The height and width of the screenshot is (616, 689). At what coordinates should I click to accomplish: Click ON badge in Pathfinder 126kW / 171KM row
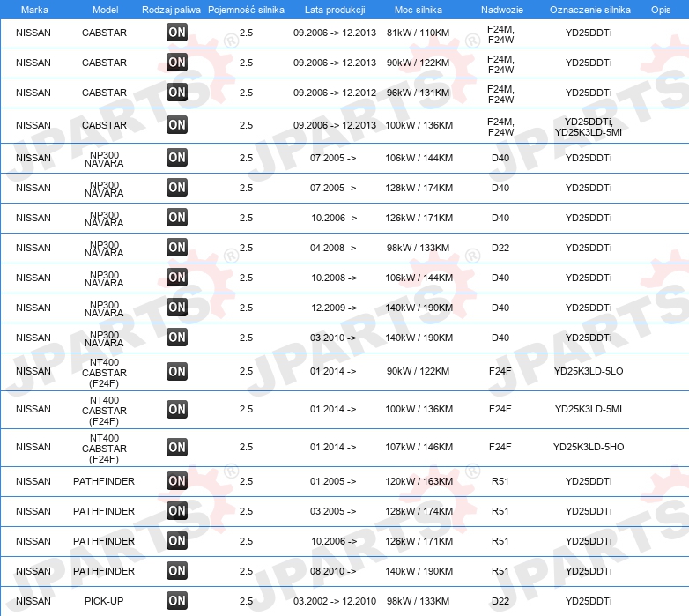(177, 540)
